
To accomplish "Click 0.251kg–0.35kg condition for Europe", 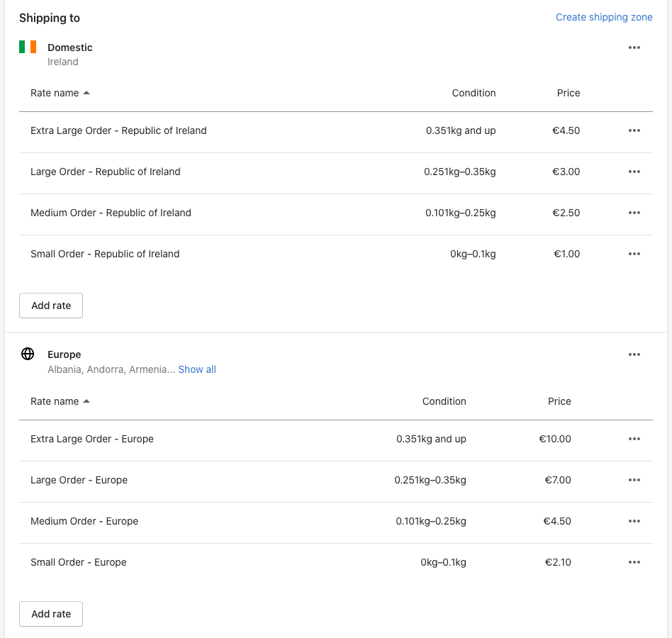I will (430, 480).
